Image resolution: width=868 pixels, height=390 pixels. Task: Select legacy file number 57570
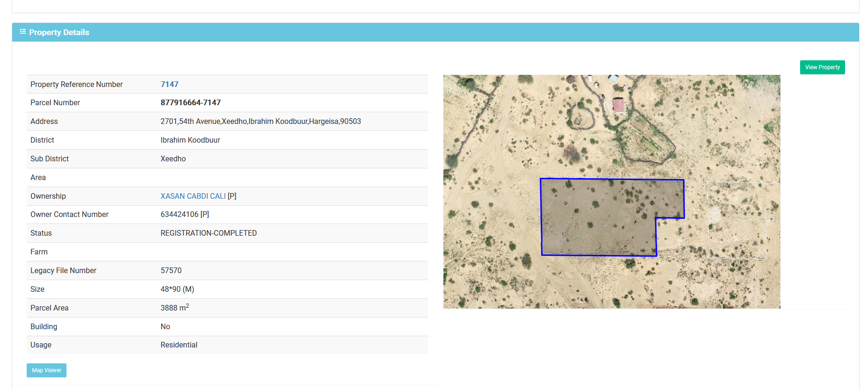(171, 270)
